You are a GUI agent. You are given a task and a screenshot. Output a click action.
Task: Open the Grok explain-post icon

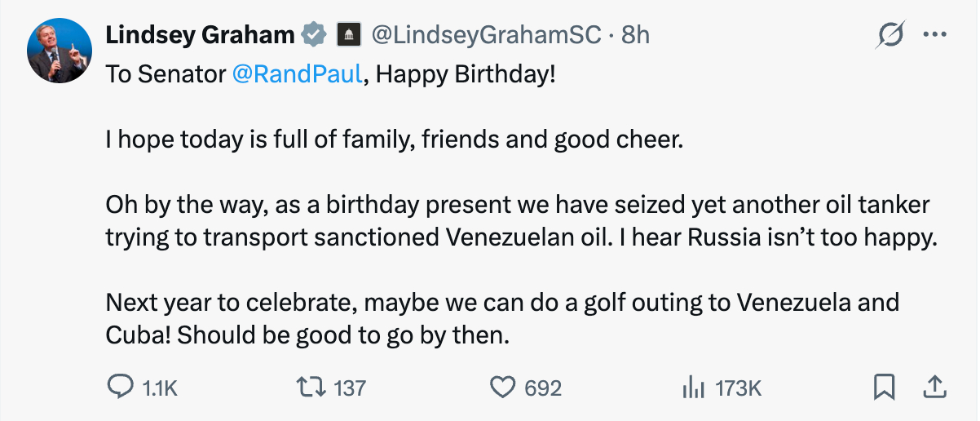point(890,35)
